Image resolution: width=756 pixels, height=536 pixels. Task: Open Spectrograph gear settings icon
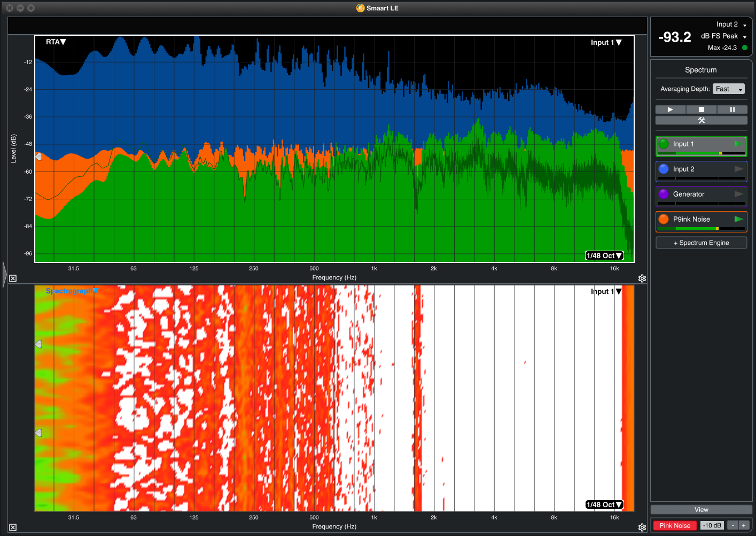(642, 527)
